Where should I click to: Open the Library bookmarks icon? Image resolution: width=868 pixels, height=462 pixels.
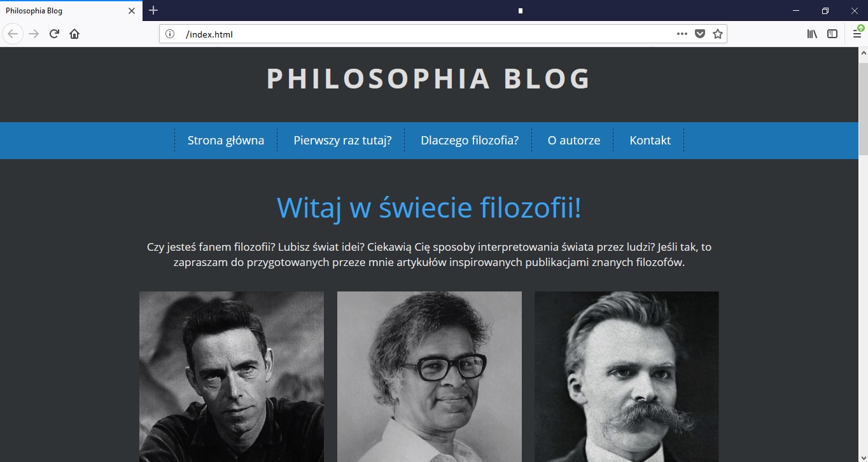[813, 34]
